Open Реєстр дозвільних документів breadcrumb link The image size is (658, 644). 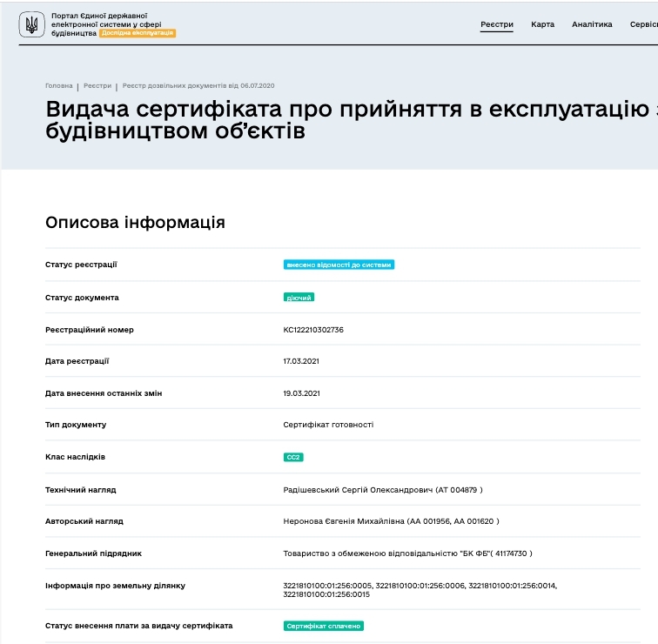198,85
